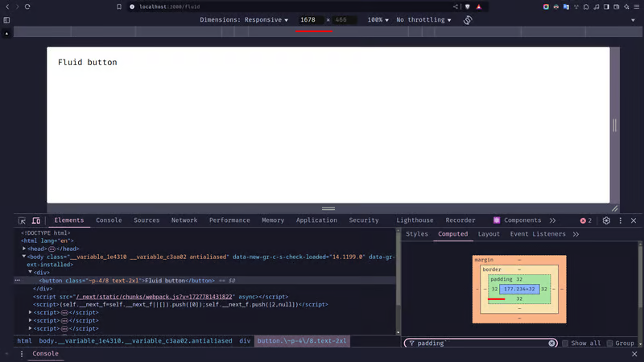Open DevTools settings gear
644x362 pixels.
click(606, 220)
